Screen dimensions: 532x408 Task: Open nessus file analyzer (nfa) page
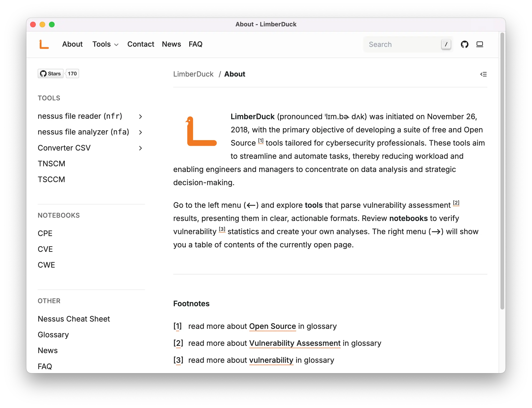click(83, 132)
